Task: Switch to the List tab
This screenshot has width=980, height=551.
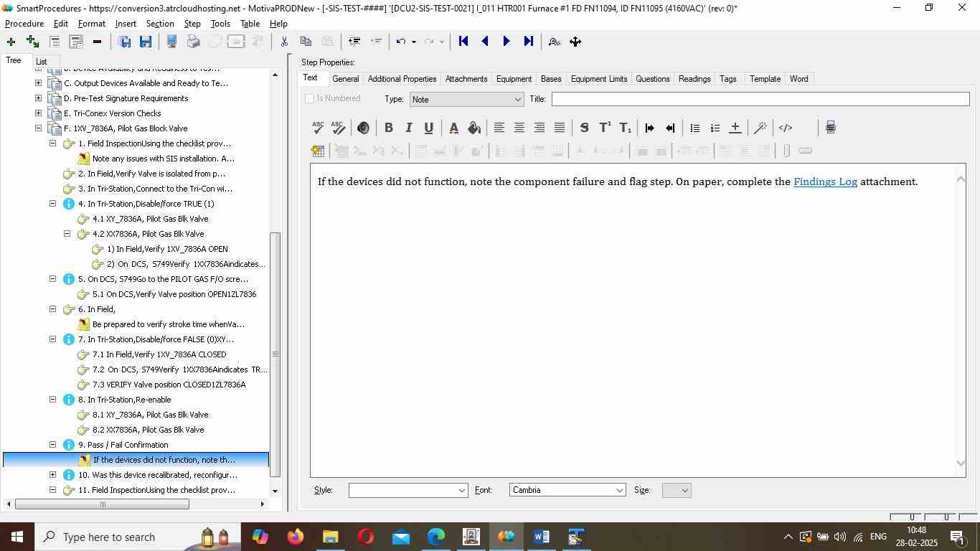Action: pyautogui.click(x=42, y=62)
